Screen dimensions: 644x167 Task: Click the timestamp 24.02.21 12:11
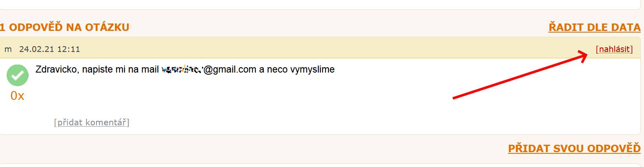(x=49, y=49)
